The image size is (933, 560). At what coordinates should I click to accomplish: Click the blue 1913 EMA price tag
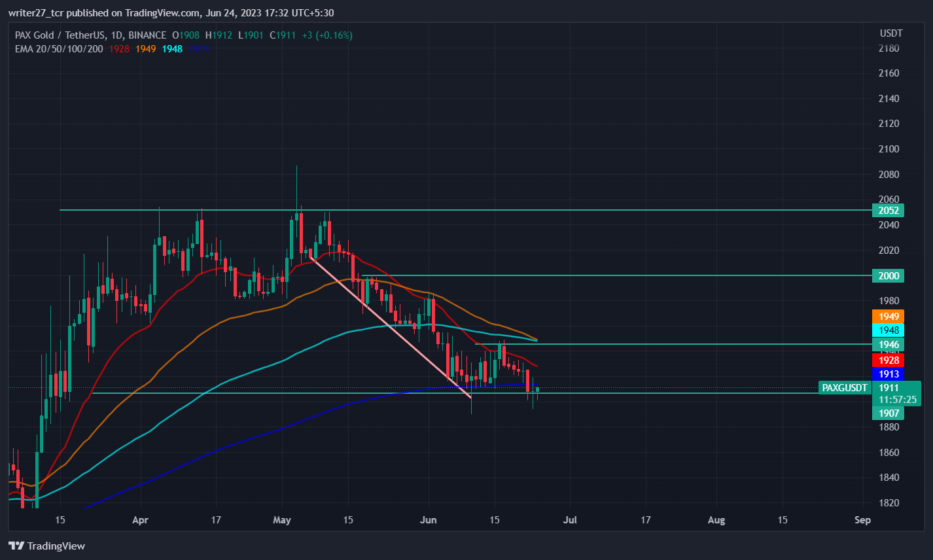click(x=889, y=374)
